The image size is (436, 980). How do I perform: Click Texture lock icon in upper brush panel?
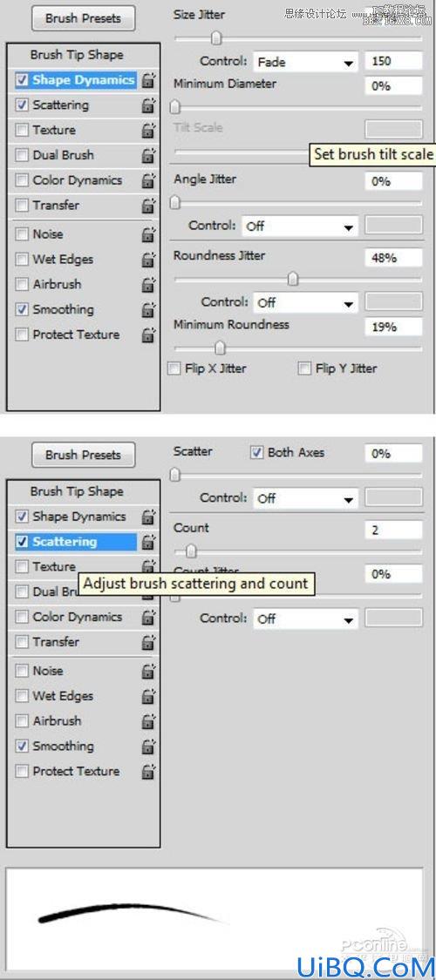(148, 130)
